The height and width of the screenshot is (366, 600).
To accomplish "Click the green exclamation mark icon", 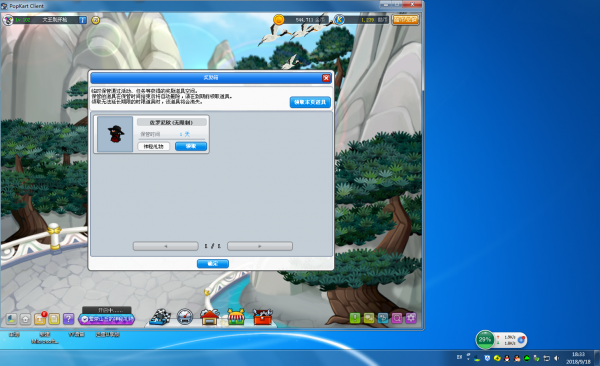I will click(355, 318).
